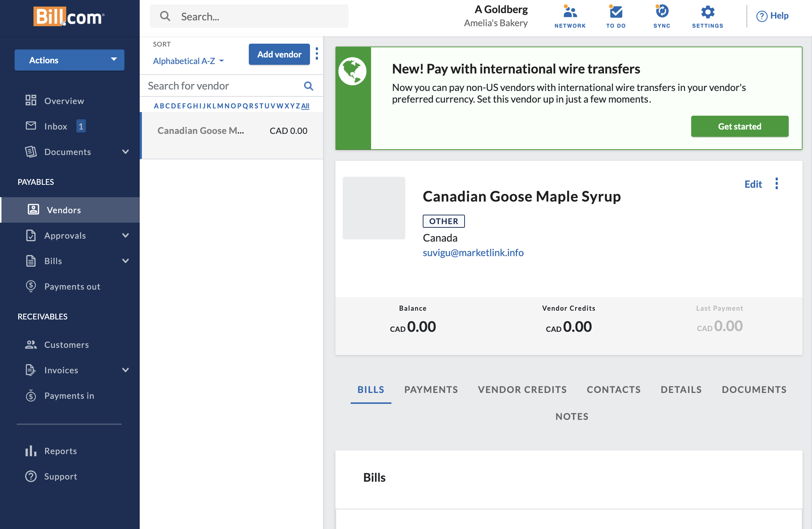Open more options beside Edit
This screenshot has height=529, width=812.
tap(777, 183)
